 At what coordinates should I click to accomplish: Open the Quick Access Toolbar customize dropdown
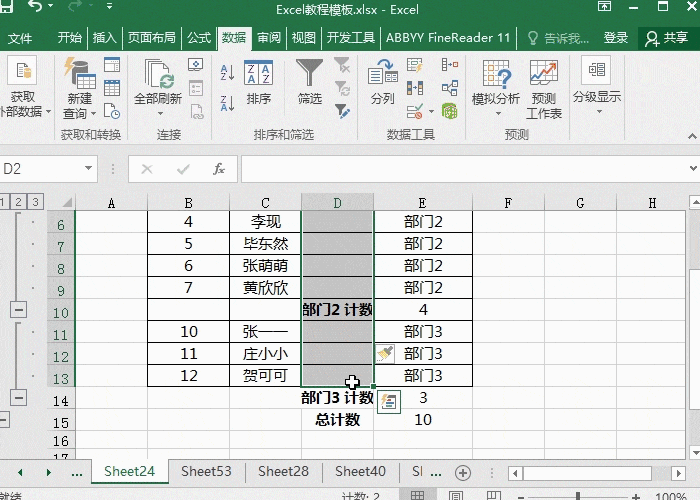(109, 6)
